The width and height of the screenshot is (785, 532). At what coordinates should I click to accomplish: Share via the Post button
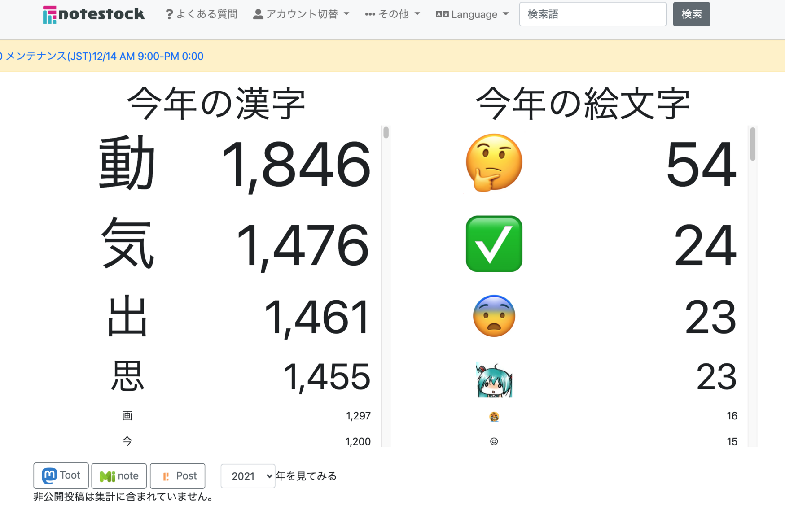point(177,476)
